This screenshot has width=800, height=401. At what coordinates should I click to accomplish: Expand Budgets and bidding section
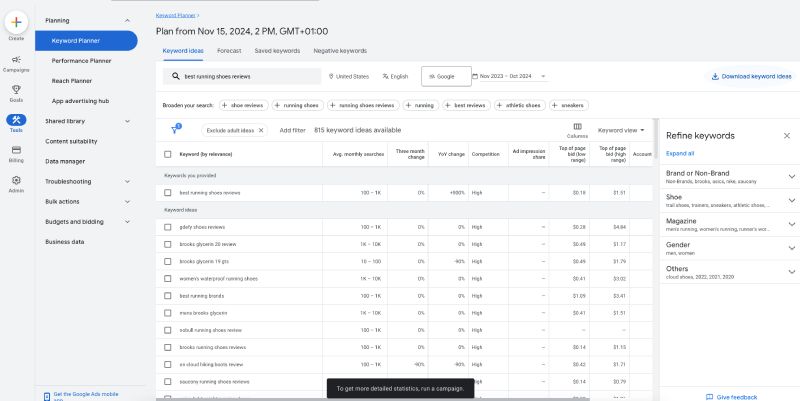(127, 221)
